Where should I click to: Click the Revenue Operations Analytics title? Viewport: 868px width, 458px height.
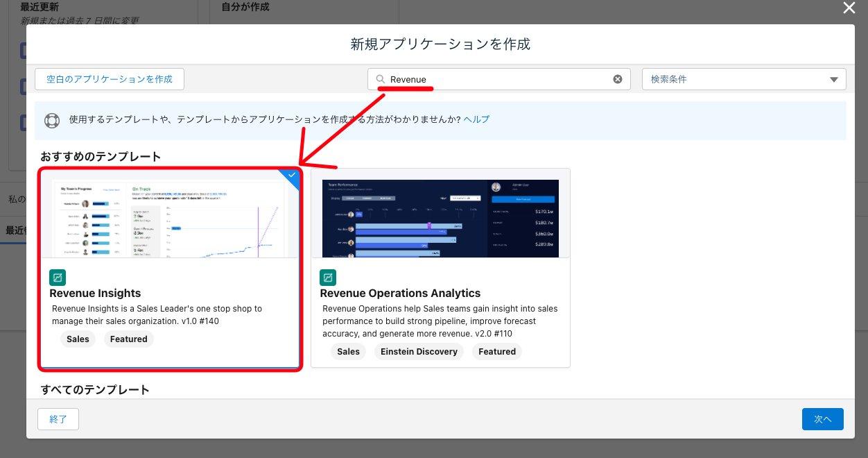[400, 294]
